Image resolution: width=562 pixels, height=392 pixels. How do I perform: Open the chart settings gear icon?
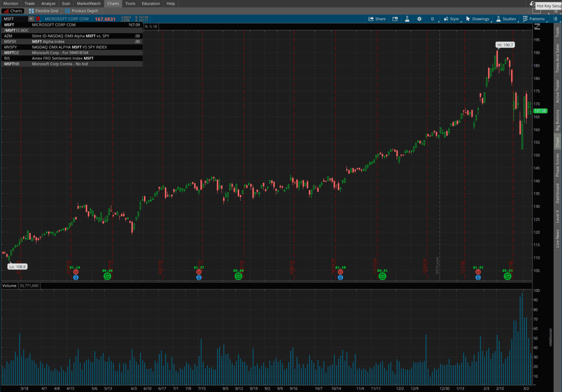point(419,19)
